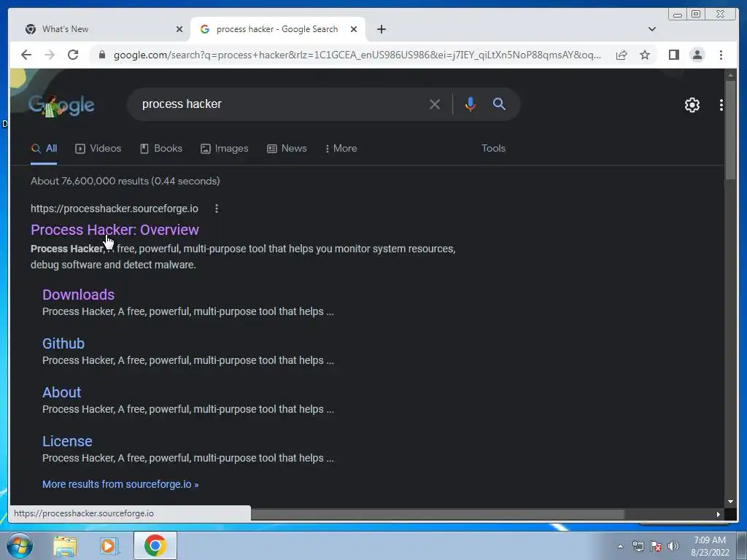This screenshot has width=747, height=560.
Task: Open the network status tray icon
Action: click(638, 547)
